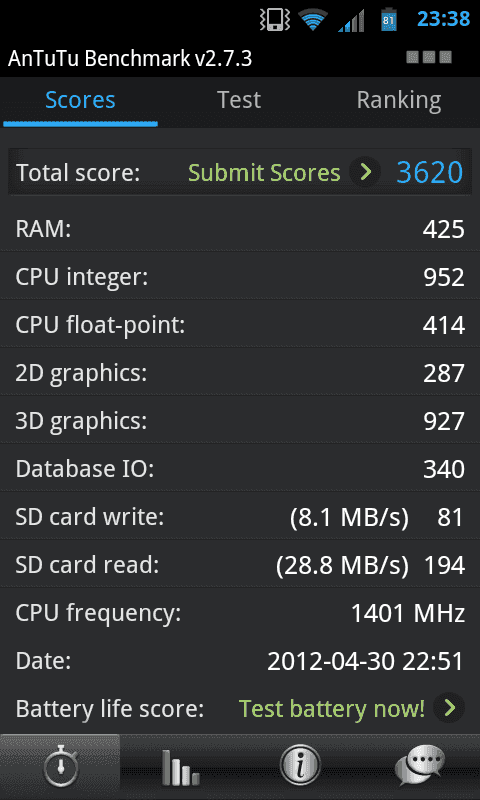
Task: Tap the mobile signal strength icon
Action: click(x=351, y=21)
